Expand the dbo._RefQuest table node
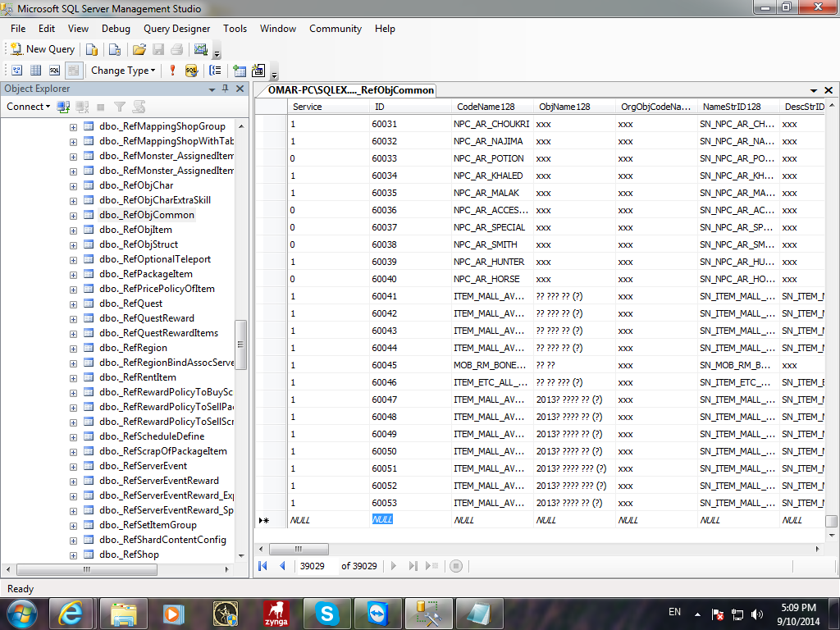The image size is (840, 630). click(x=73, y=304)
